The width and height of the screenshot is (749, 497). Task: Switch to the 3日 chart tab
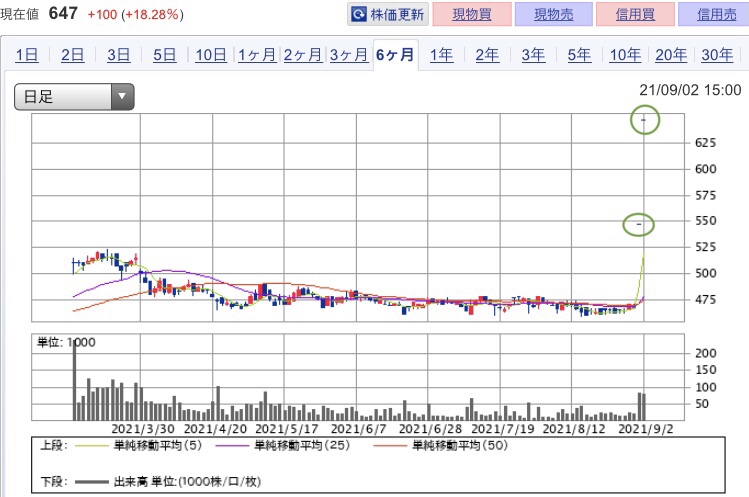tap(118, 55)
